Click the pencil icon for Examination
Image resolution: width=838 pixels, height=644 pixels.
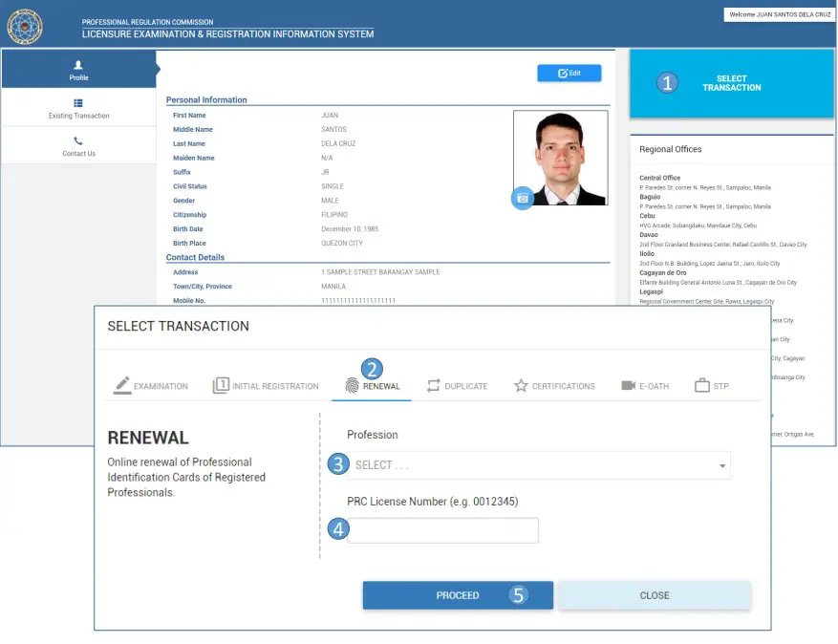[122, 385]
